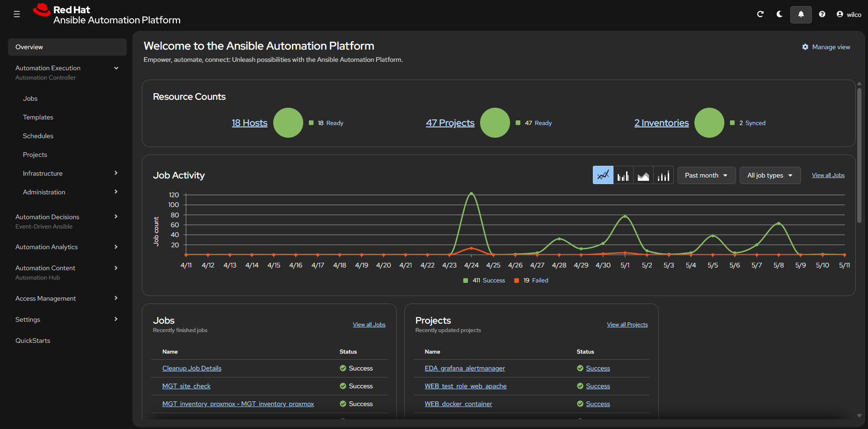Open the 2 Inventories link
The width and height of the screenshot is (868, 429).
662,123
